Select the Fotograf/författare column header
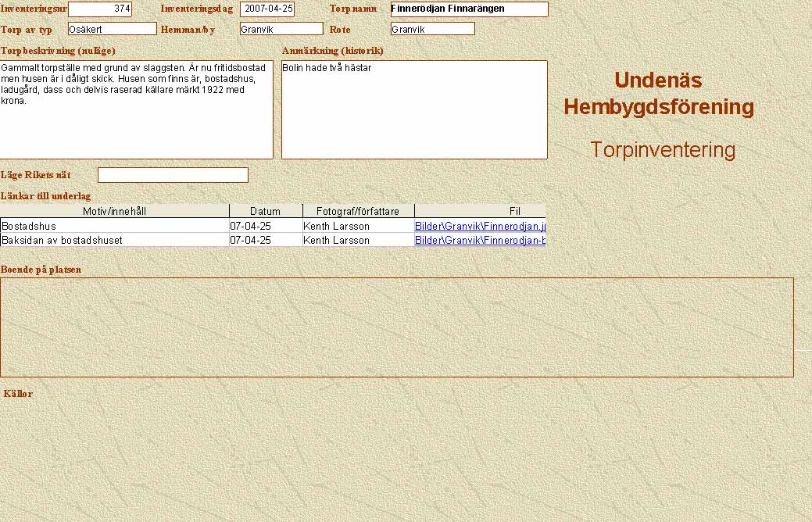 pos(358,211)
